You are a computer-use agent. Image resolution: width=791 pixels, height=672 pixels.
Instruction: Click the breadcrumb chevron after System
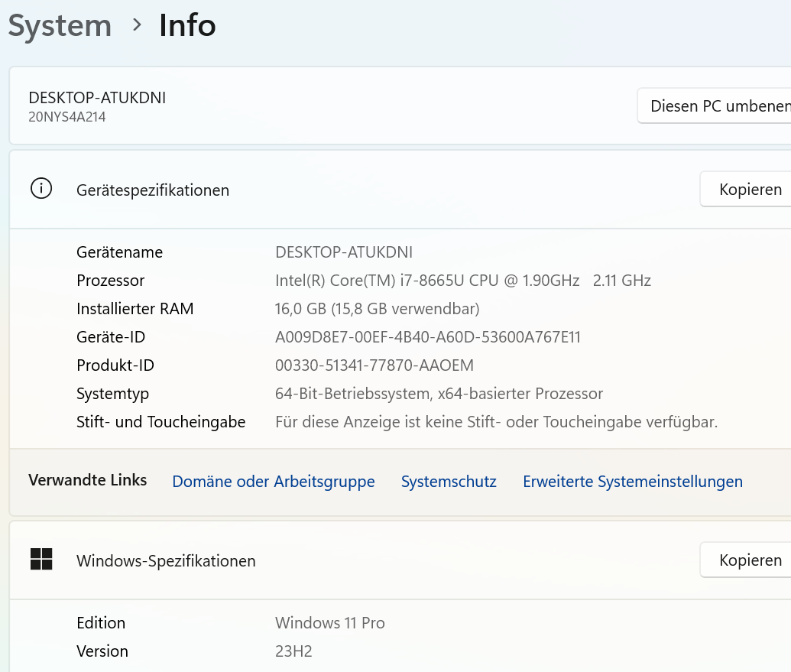(136, 24)
